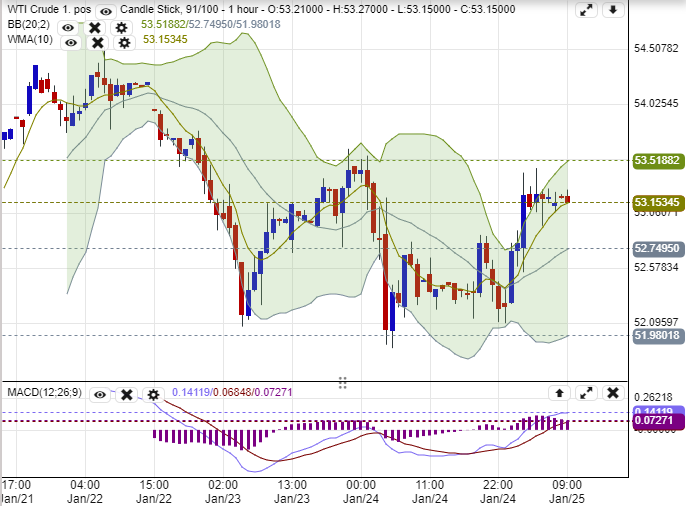The image size is (686, 506).
Task: Hide the BB(20;2) Bollinger Bands indicator
Action: (x=68, y=27)
